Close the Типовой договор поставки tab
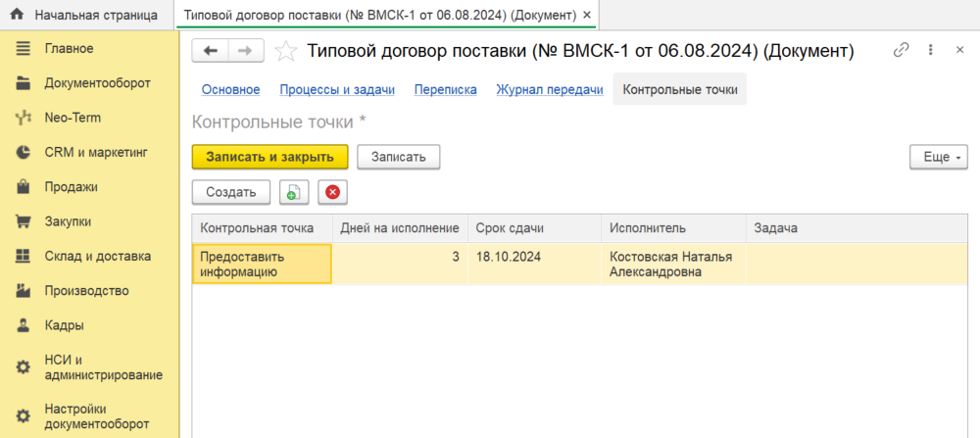 coord(586,15)
